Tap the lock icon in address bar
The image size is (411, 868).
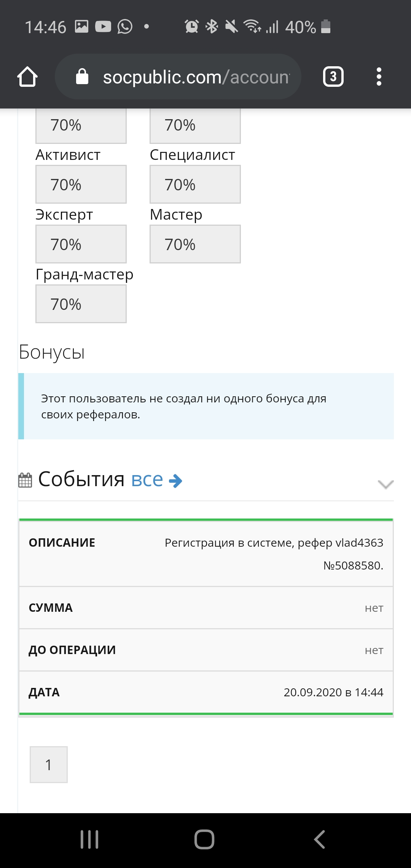pyautogui.click(x=82, y=77)
